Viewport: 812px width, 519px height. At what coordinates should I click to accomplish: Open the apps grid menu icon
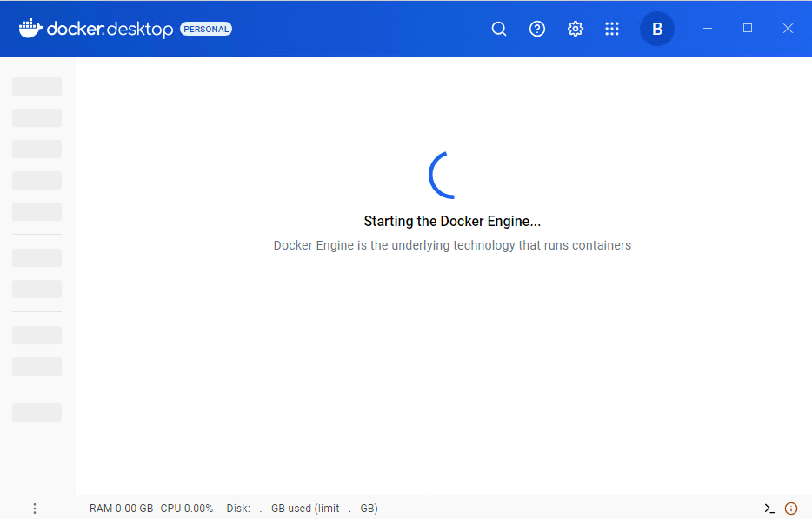point(612,29)
